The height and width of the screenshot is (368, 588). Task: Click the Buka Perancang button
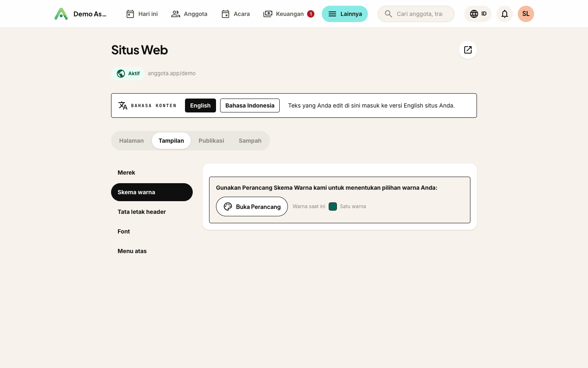tap(252, 206)
